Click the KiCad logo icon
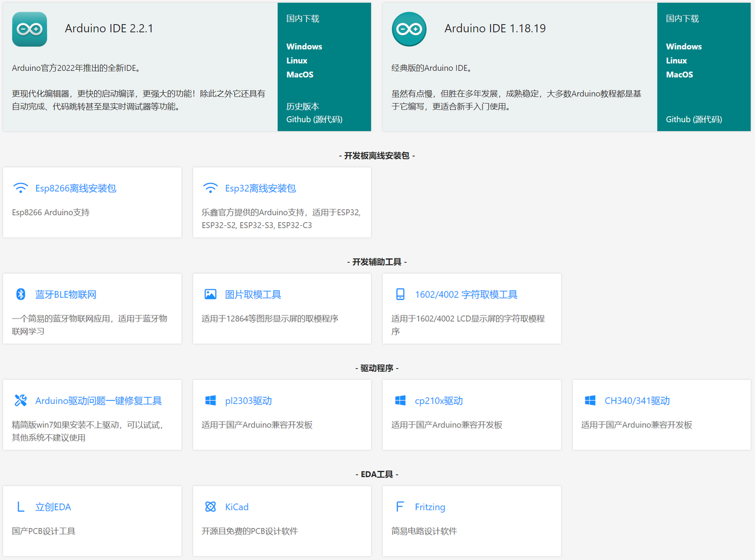Screen dimensions: 755x560 210,507
